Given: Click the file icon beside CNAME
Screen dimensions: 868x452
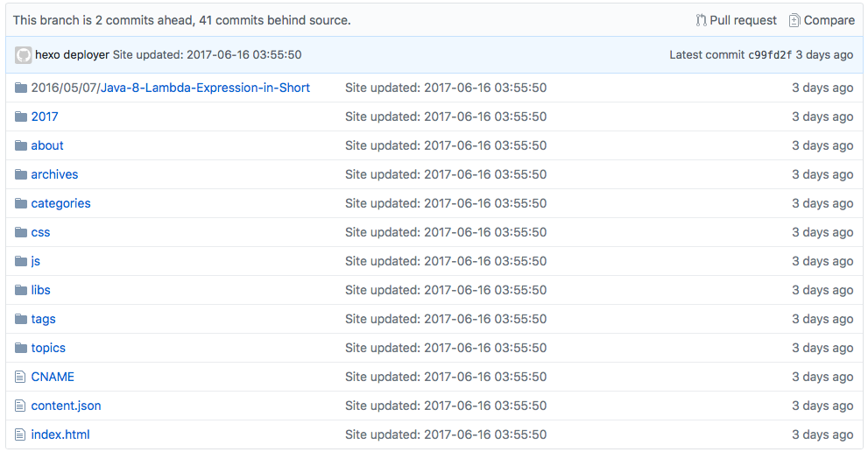Looking at the screenshot, I should coord(20,377).
